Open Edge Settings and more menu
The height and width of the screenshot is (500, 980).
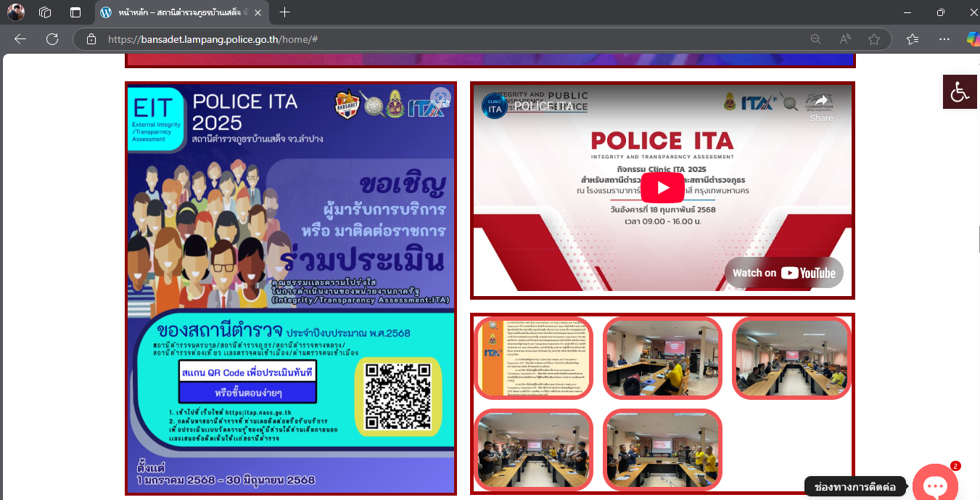[x=944, y=39]
